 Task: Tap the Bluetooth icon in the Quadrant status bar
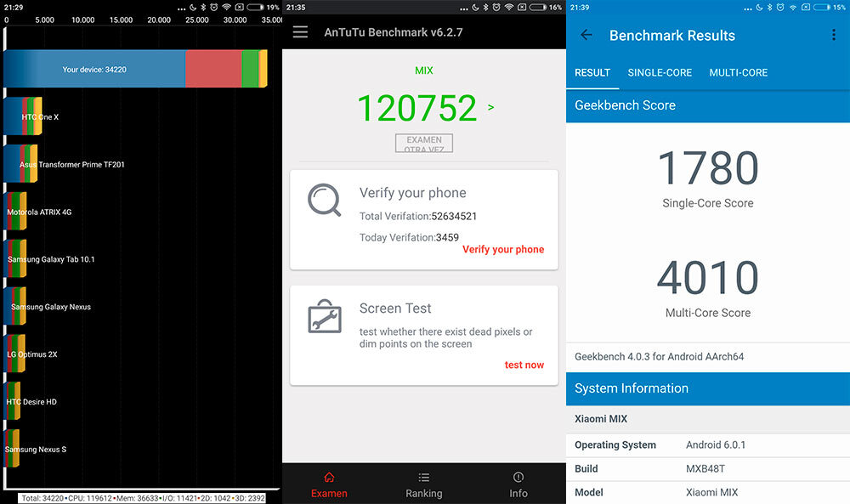(203, 8)
